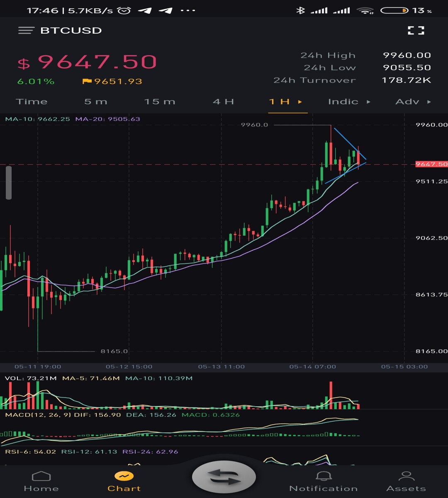The height and width of the screenshot is (498, 448).
Task: Expand the Indic indicators dropdown
Action: coord(368,102)
